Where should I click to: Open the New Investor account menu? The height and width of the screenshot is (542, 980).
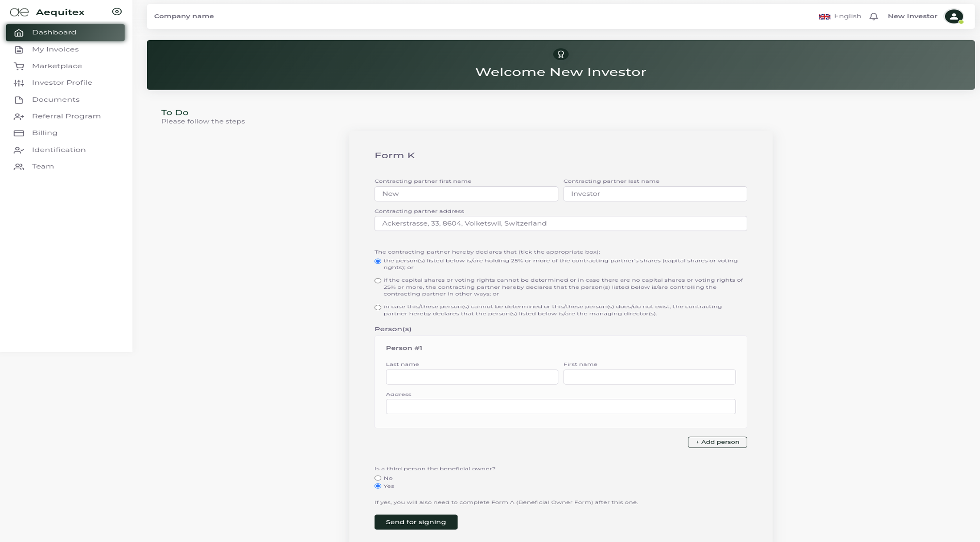(x=912, y=16)
